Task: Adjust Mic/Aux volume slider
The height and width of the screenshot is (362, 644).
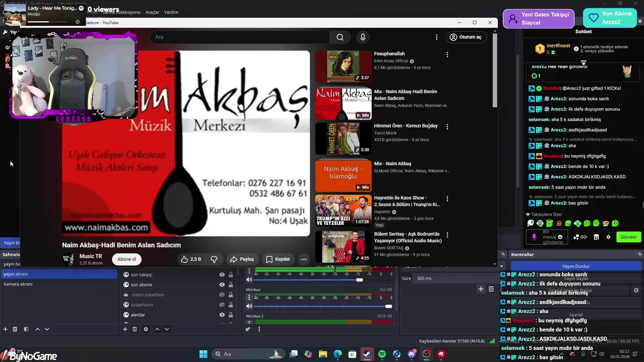Action: (388, 306)
